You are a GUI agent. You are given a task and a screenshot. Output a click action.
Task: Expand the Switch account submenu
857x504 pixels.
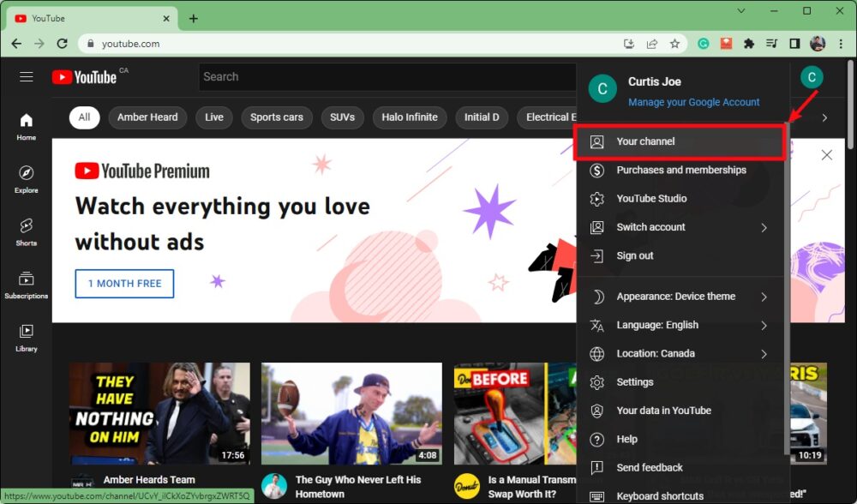pyautogui.click(x=650, y=227)
